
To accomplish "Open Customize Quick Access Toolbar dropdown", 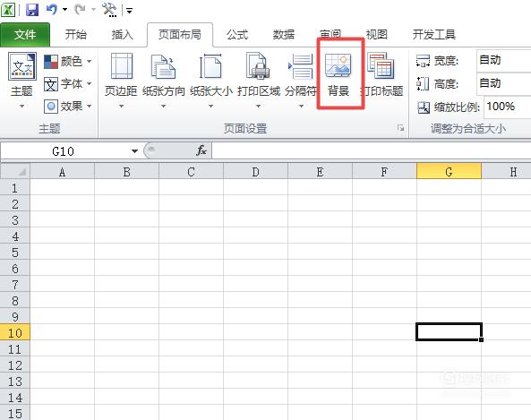I will 129,11.
